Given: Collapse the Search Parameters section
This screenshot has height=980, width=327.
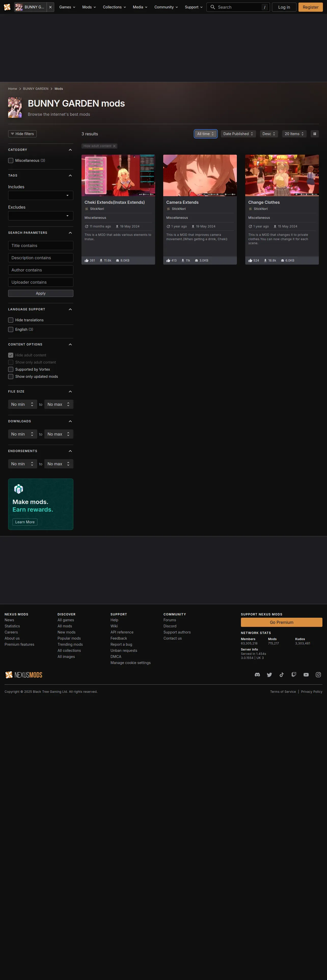Looking at the screenshot, I should (70, 233).
